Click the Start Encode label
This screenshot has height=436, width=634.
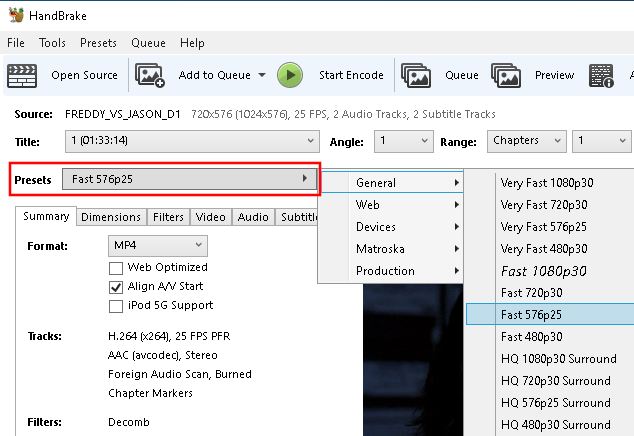351,75
